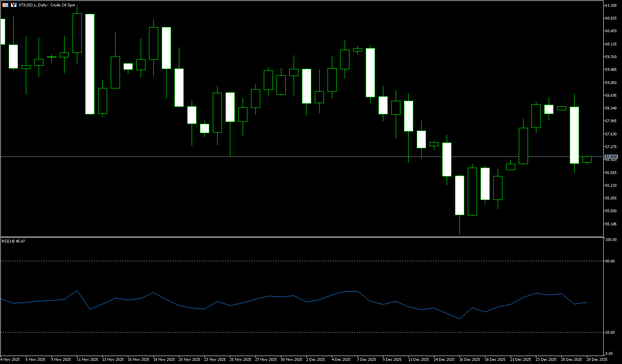Viewport: 622px width, 364px height.
Task: Click the XTIUSD.s Daily chart title
Action: click(47, 5)
